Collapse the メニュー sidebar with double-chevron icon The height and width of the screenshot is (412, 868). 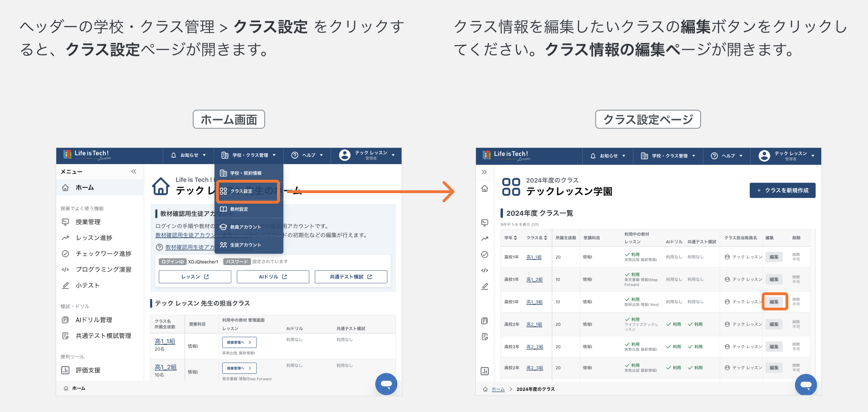coord(134,171)
